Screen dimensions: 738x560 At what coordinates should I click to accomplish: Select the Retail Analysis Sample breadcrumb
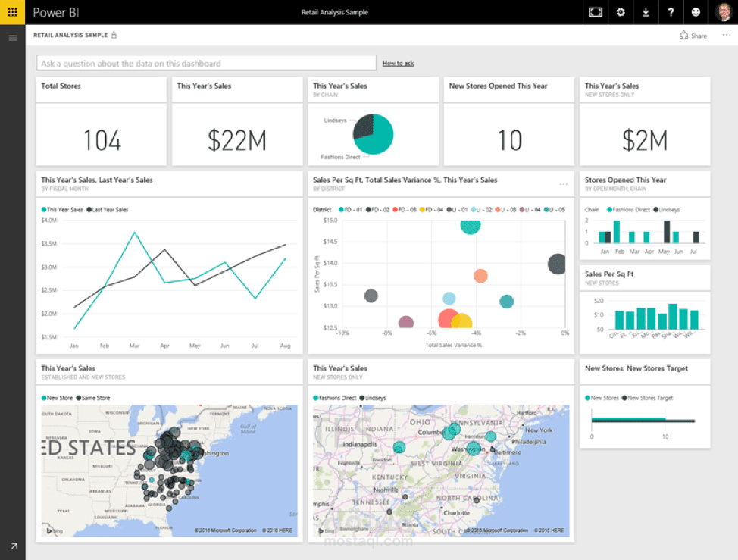(x=70, y=35)
